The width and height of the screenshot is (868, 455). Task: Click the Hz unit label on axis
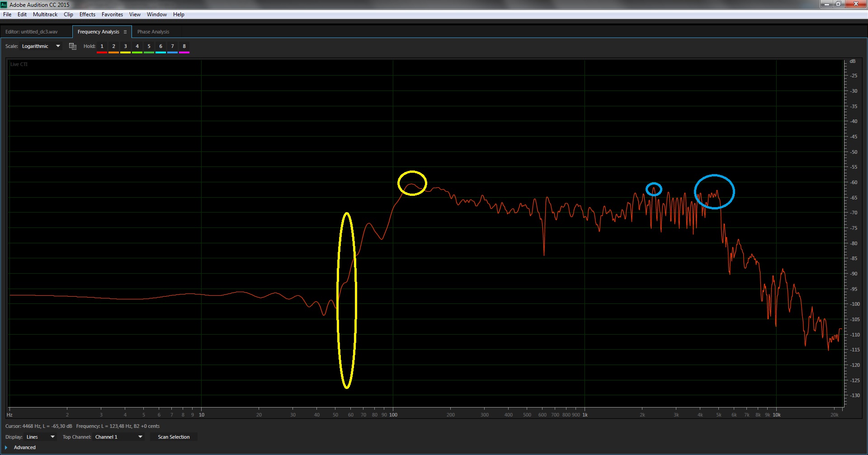pos(9,415)
